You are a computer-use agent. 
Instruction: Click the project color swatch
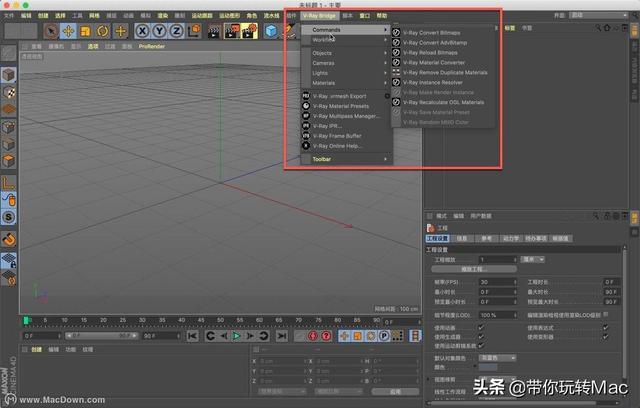click(488, 367)
